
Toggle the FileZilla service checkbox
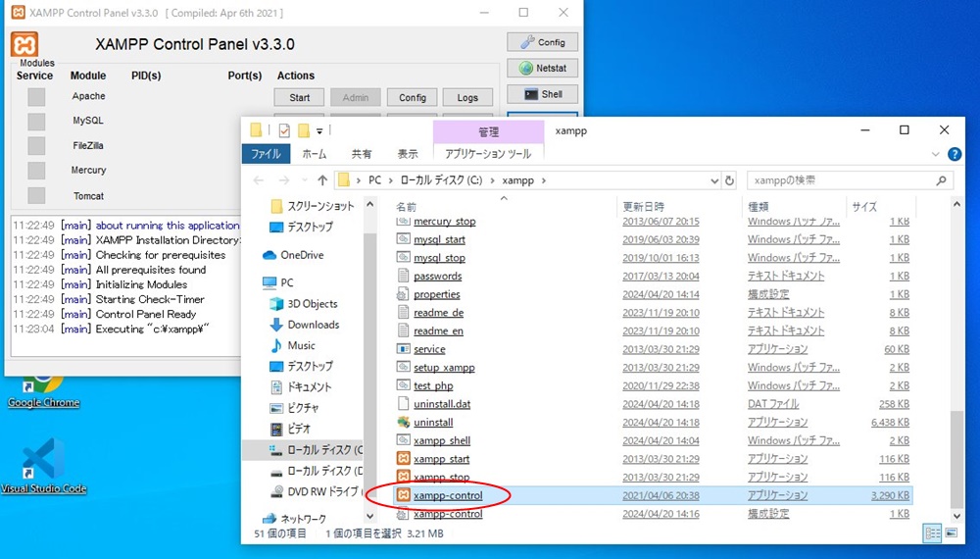click(36, 146)
